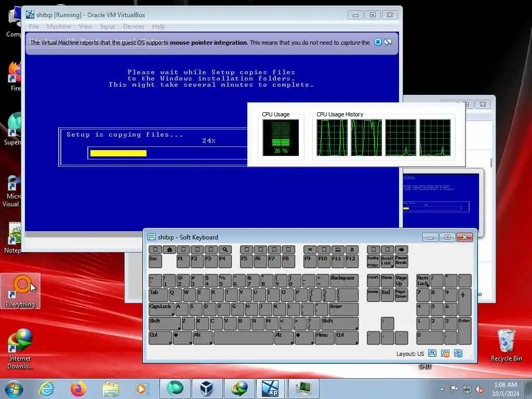Click the Tab key

pyautogui.click(x=158, y=295)
